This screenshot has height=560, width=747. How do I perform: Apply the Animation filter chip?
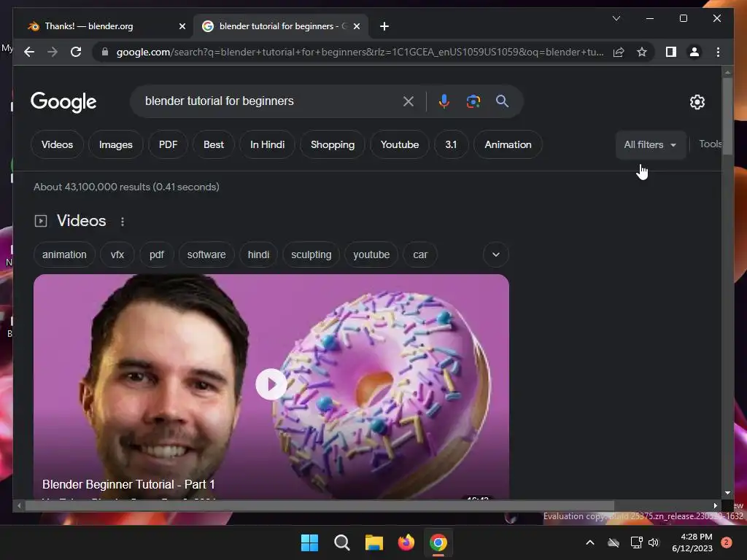click(x=508, y=144)
